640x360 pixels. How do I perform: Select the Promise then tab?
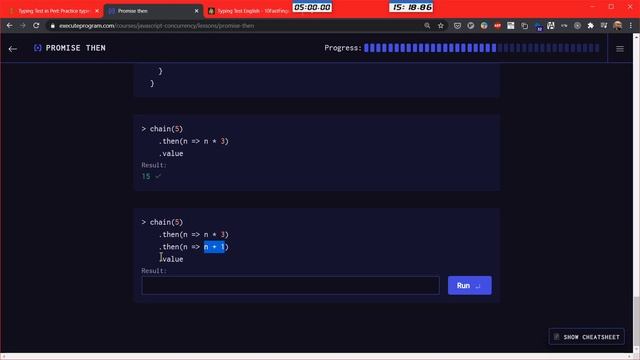click(x=153, y=11)
